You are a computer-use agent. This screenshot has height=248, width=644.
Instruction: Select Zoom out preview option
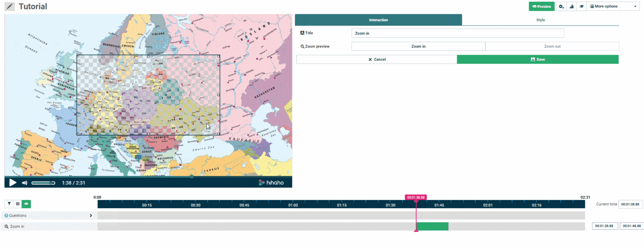coord(552,46)
